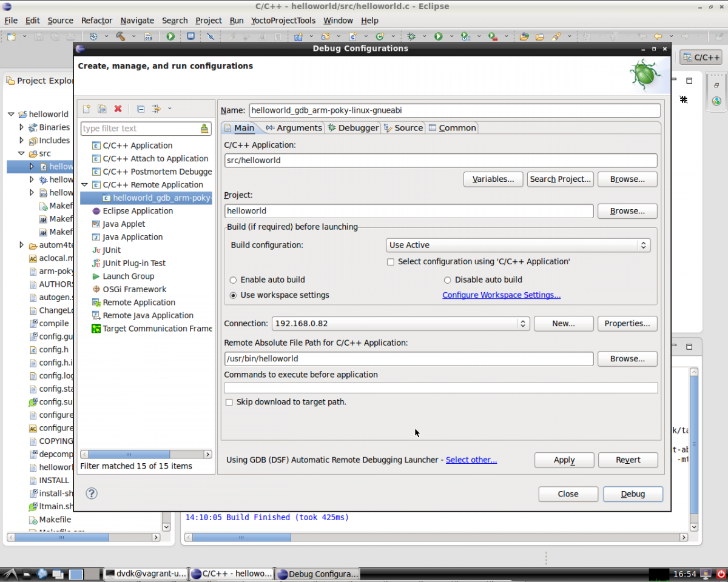
Task: Click the Search Project... button
Action: (x=559, y=179)
